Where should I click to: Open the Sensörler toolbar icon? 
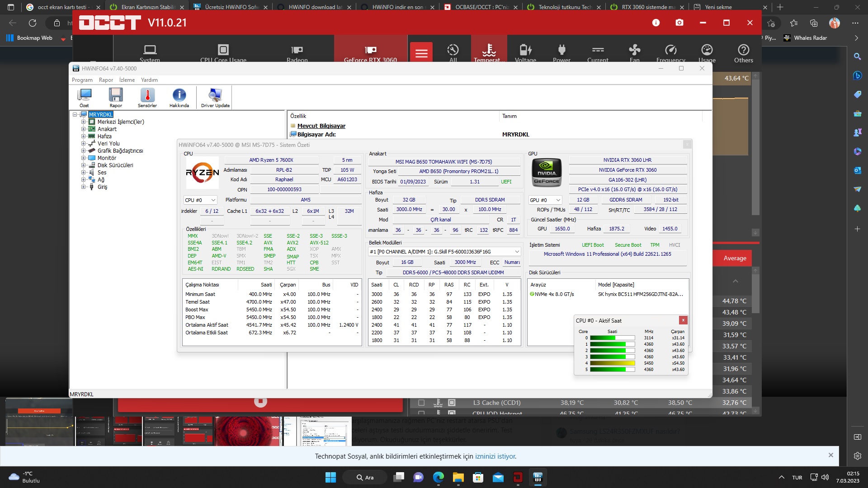coord(147,97)
